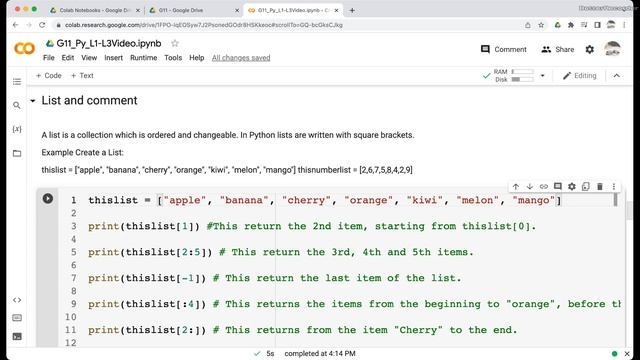Switch to Colab Notebooks Google Drive tab
Viewport: 640px width, 360px height.
(95, 10)
